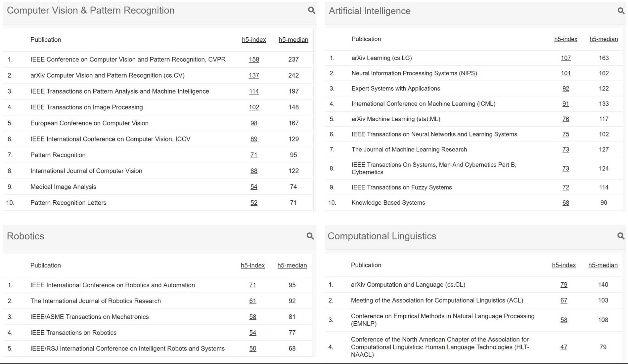Image resolution: width=628 pixels, height=364 pixels.
Task: Click h5-index 67 for ACL meeting
Action: (564, 300)
